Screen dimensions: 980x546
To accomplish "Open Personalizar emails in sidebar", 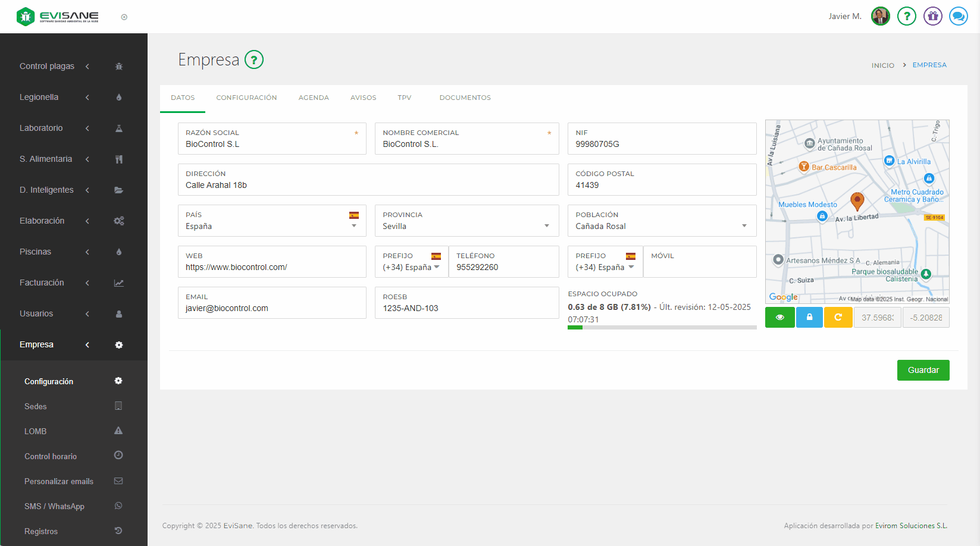I will [x=59, y=481].
